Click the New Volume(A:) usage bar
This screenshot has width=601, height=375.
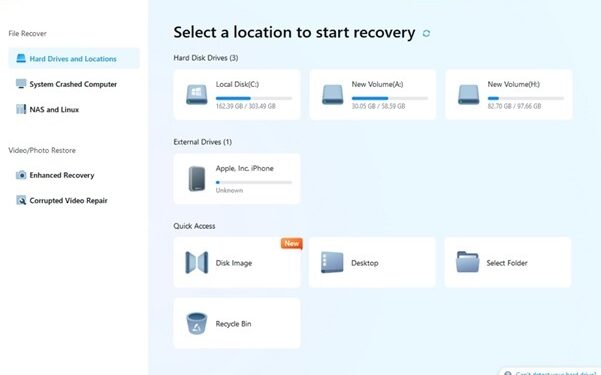(390, 98)
